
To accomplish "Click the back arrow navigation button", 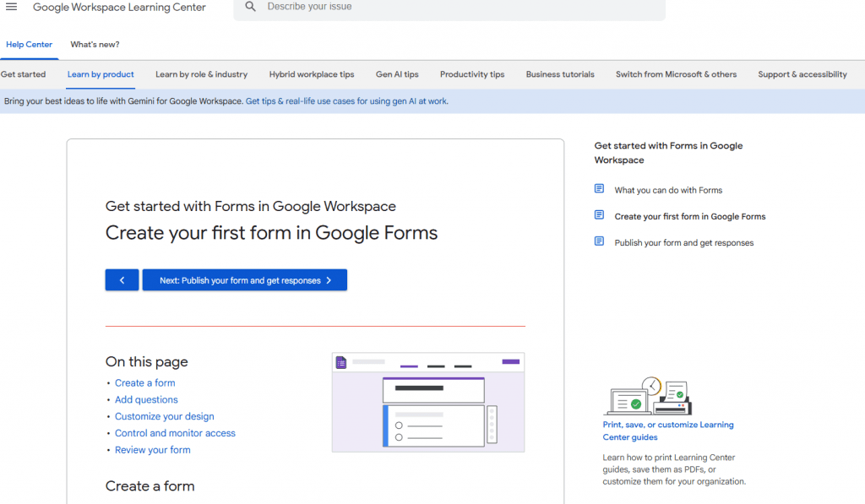I will click(x=121, y=279).
